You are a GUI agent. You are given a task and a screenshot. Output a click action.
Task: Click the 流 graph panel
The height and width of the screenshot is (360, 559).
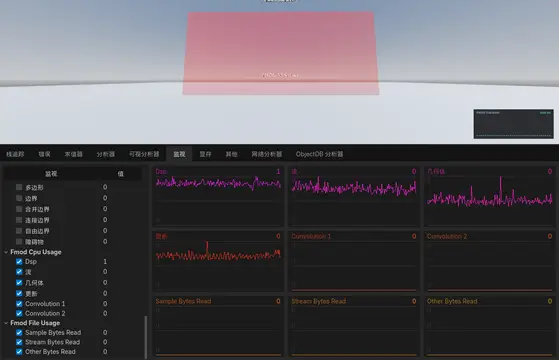[x=354, y=196]
